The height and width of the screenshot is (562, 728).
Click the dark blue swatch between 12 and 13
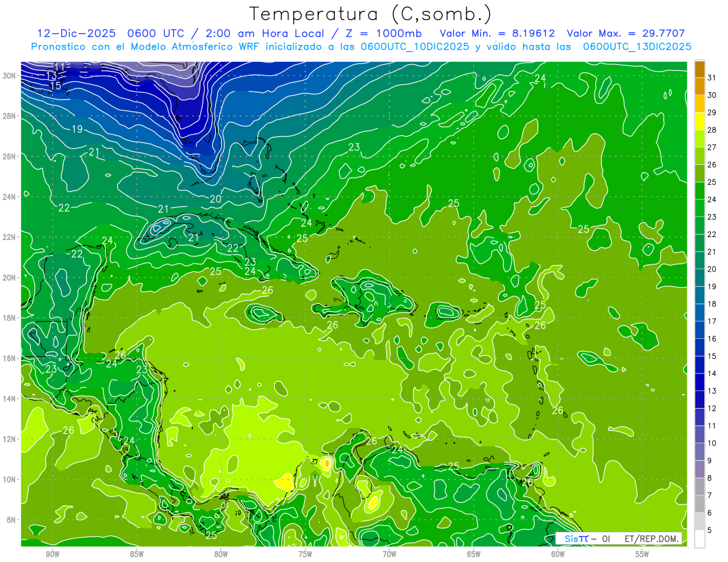pos(699,400)
